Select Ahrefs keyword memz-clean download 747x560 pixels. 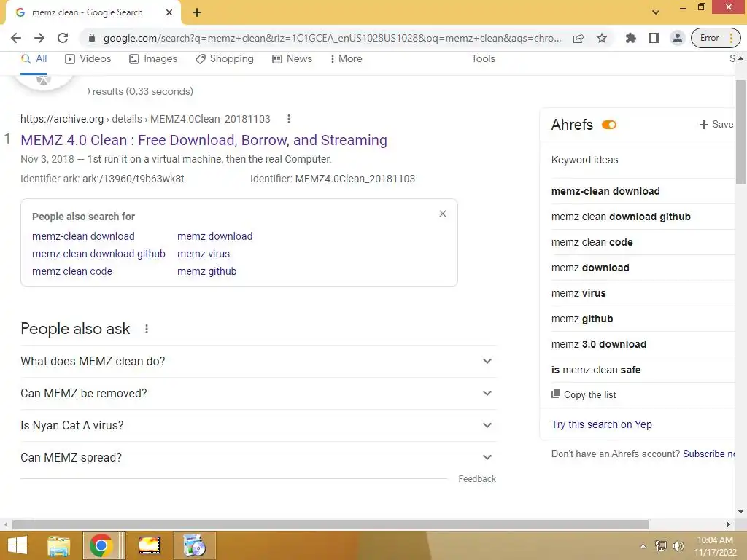coord(605,191)
